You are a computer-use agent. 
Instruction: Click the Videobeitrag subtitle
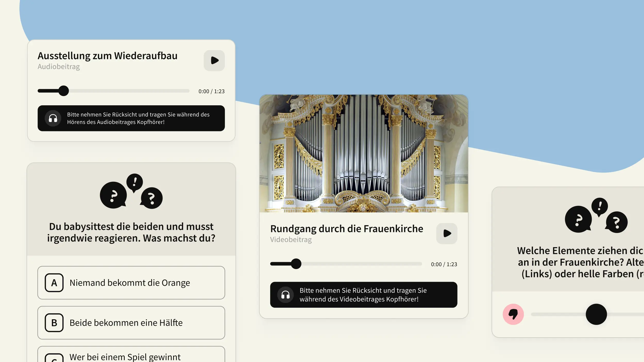pos(291,240)
